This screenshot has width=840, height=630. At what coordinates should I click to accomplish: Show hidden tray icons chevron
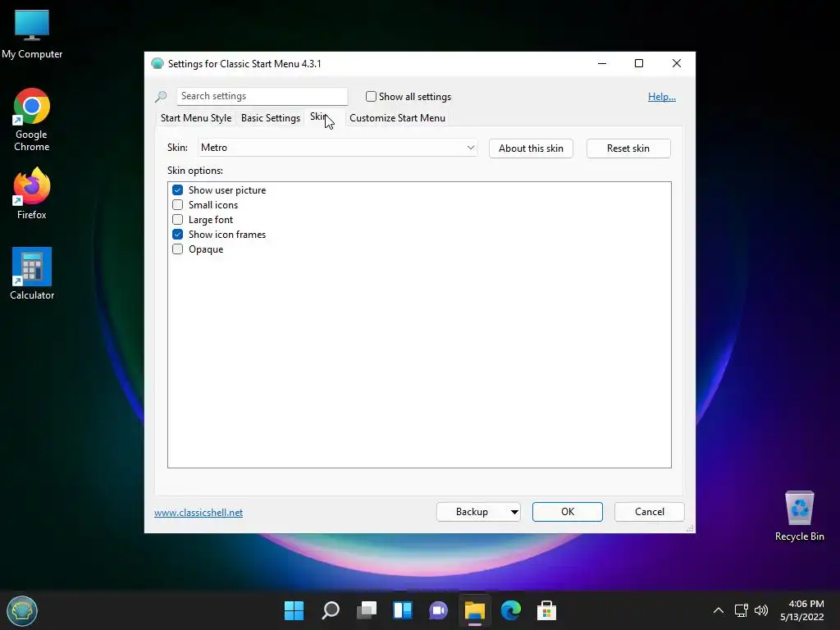pos(719,610)
